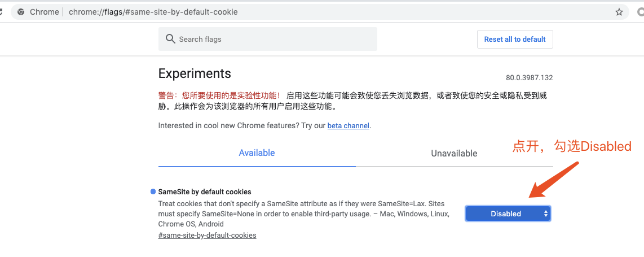Open the Disabled dropdown for SameSite cookies
This screenshot has width=644, height=257.
click(x=508, y=214)
